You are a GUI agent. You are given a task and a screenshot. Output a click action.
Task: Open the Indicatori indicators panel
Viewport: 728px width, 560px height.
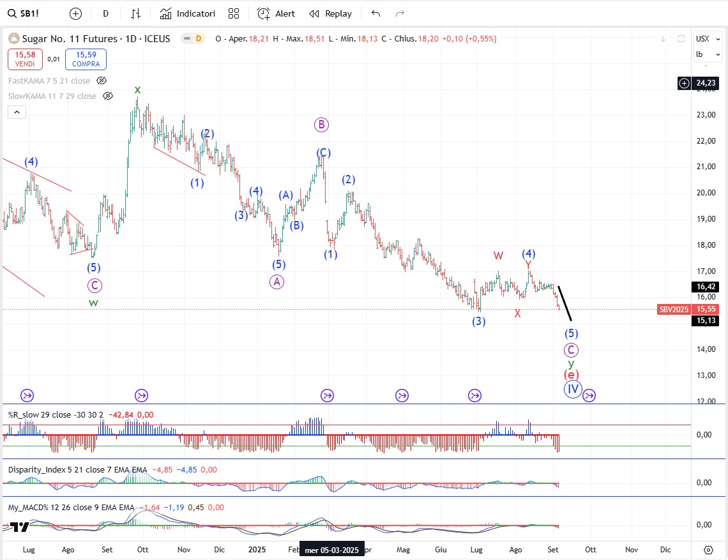tap(188, 13)
